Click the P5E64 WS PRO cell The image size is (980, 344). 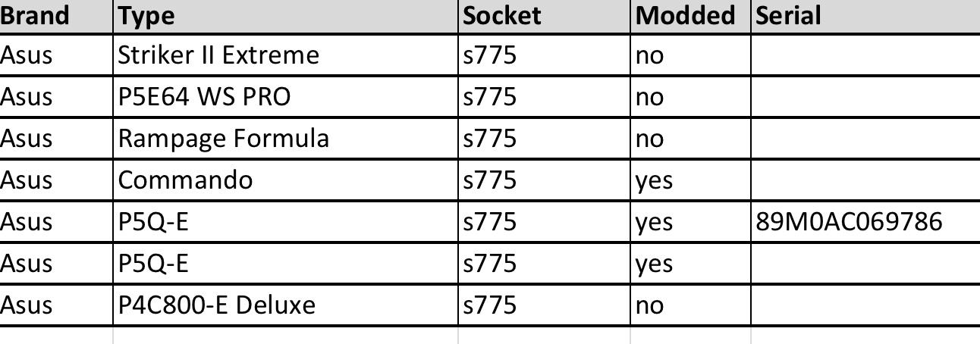coord(286,96)
